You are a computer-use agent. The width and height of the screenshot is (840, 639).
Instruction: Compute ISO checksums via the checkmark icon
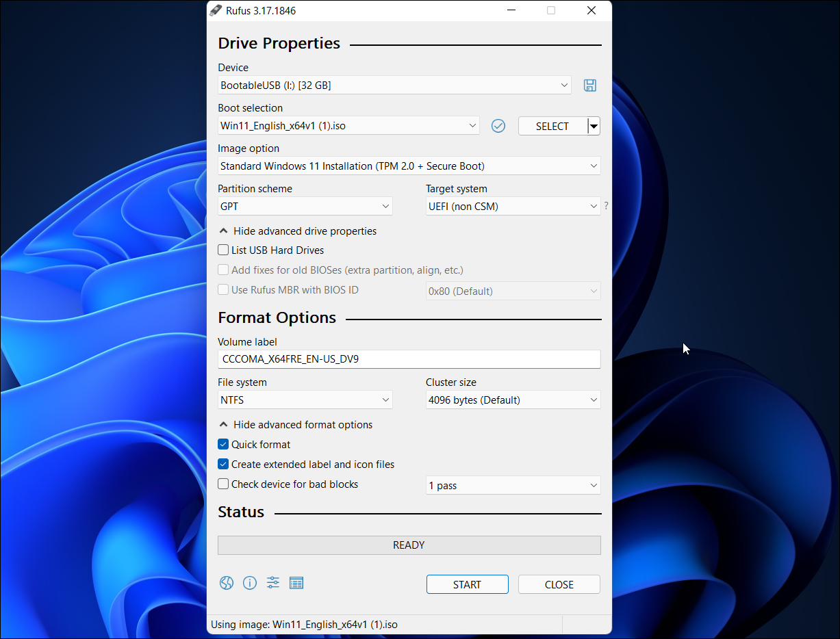click(x=498, y=125)
